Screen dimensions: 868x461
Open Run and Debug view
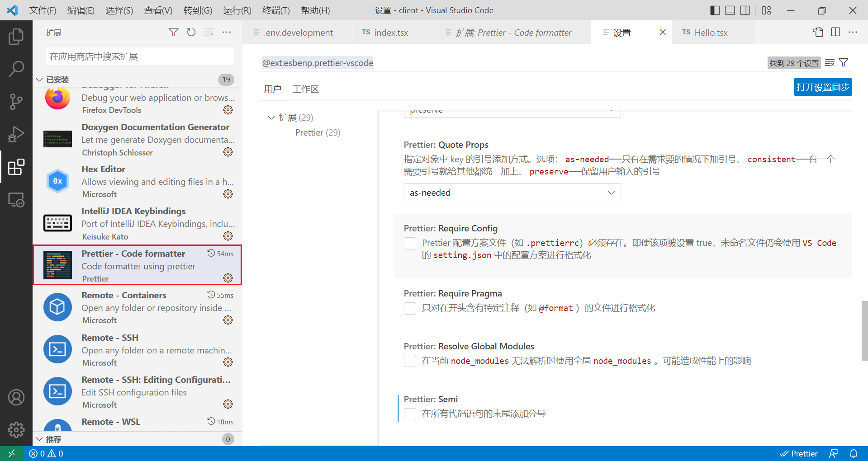click(16, 134)
